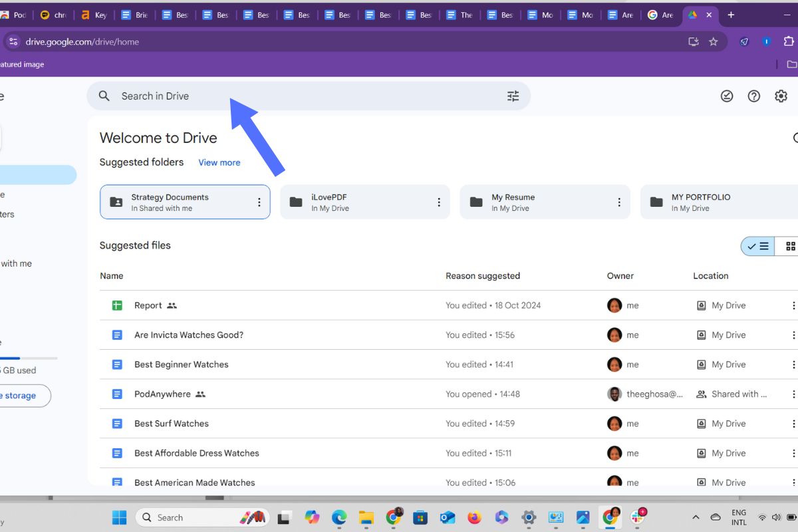Open more actions for Report file
Screen dimensions: 798x532
793,305
